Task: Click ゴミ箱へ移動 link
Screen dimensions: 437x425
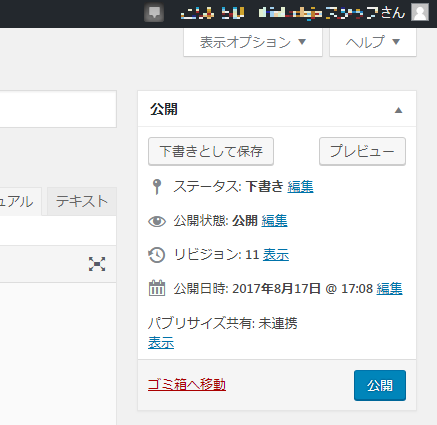Action: click(x=187, y=385)
